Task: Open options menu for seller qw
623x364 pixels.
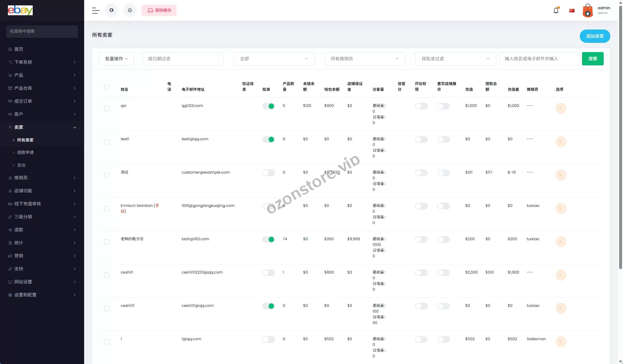Action: [x=560, y=109]
